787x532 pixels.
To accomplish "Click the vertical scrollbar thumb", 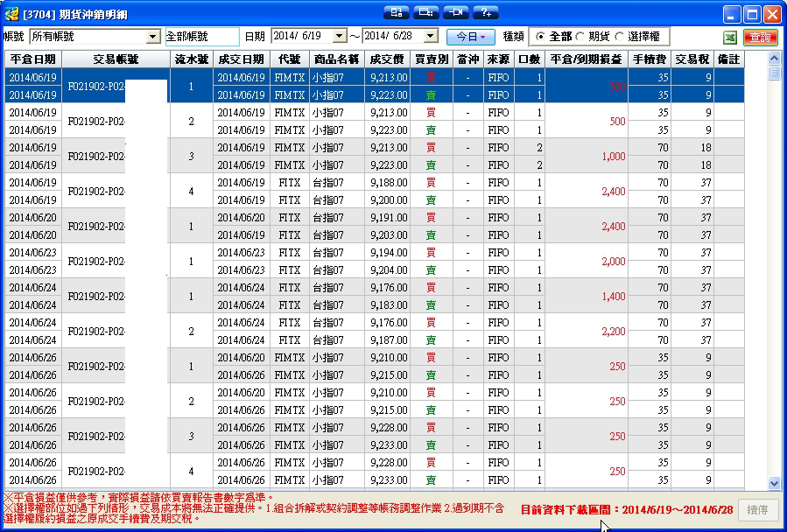I will (x=774, y=73).
